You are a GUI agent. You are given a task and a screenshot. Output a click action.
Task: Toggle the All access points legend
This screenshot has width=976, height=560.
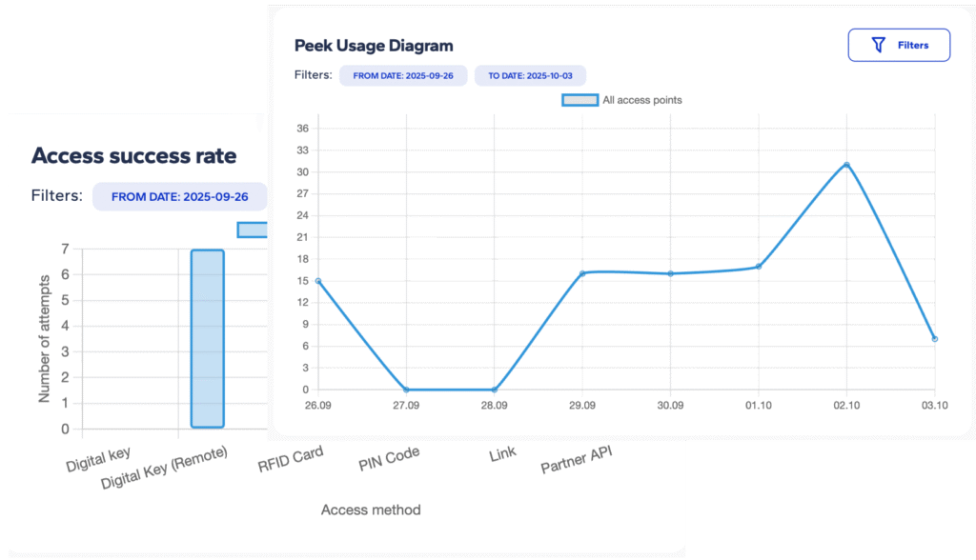641,100
